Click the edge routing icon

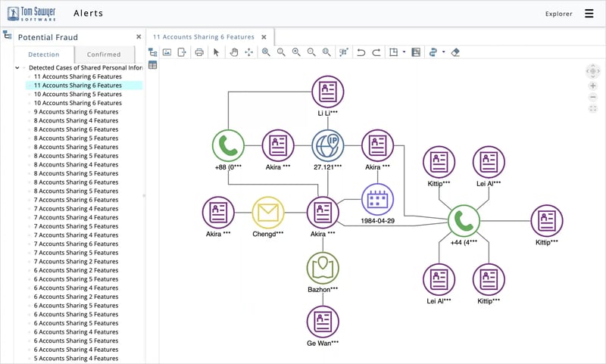click(x=433, y=52)
